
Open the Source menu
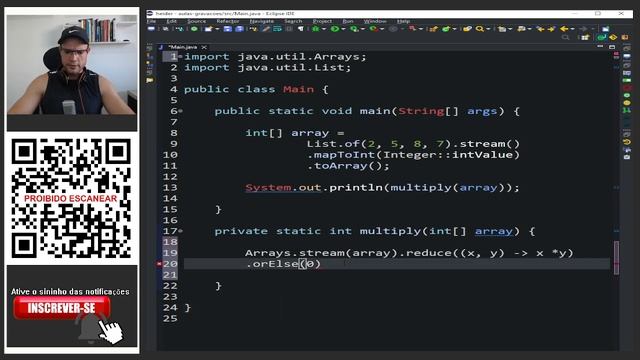coord(196,21)
